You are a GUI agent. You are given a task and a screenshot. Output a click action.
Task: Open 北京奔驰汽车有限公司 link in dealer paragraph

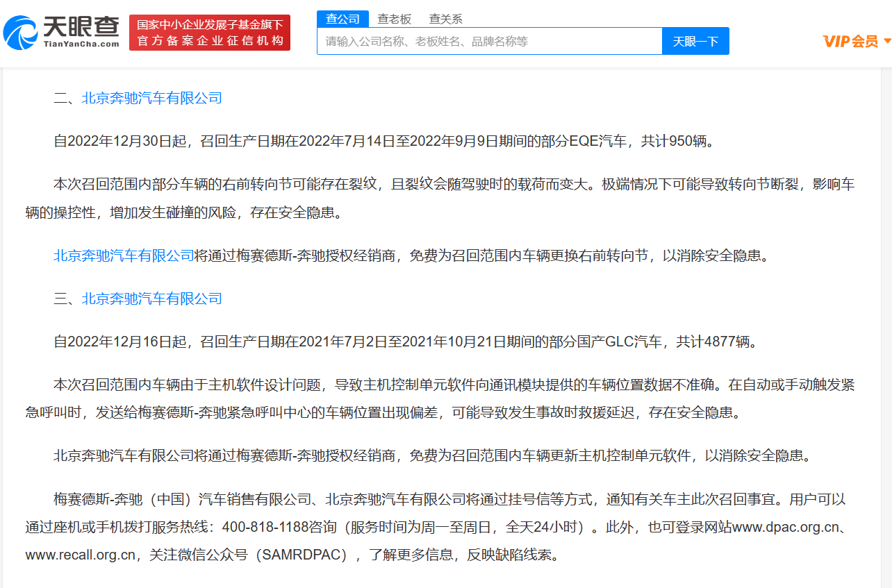point(124,255)
